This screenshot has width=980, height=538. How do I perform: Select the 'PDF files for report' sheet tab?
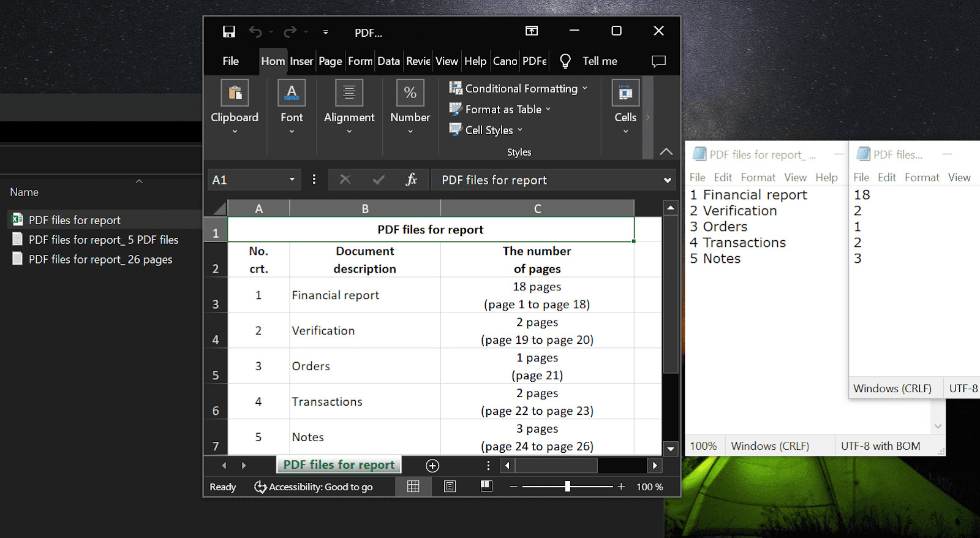pos(339,465)
